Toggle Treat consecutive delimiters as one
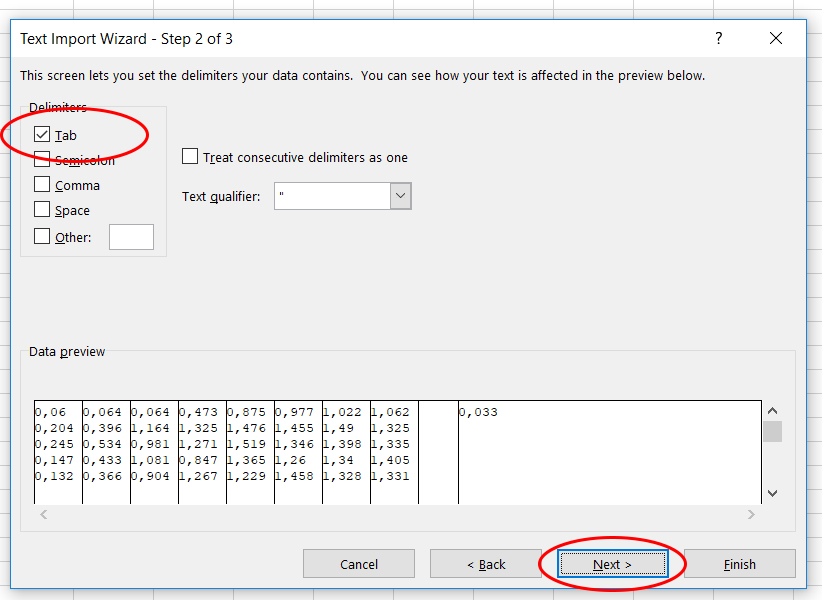 click(x=190, y=157)
